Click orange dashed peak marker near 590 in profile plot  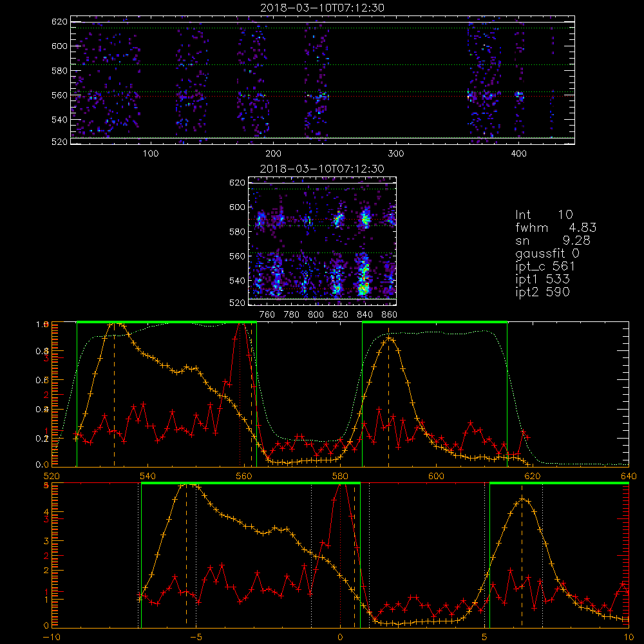388,397
